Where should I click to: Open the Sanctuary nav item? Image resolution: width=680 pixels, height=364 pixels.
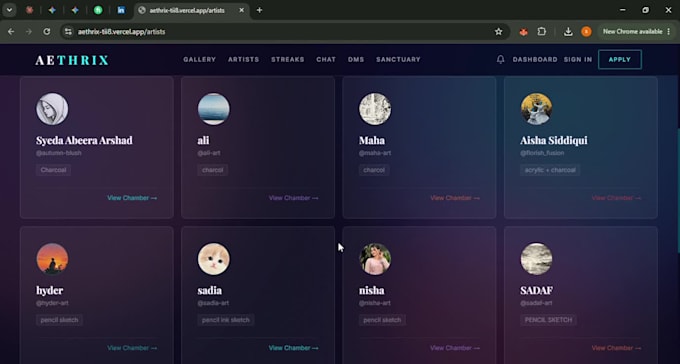(x=398, y=59)
